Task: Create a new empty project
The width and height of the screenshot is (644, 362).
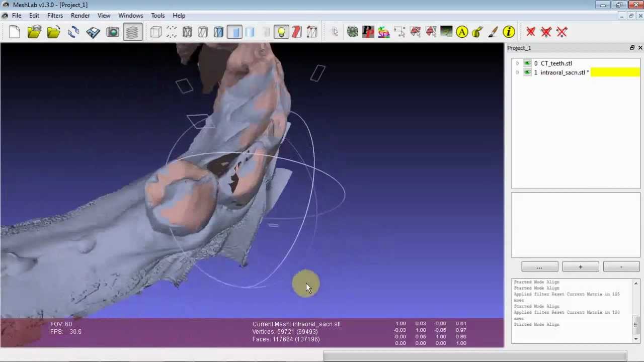Action: pos(15,32)
